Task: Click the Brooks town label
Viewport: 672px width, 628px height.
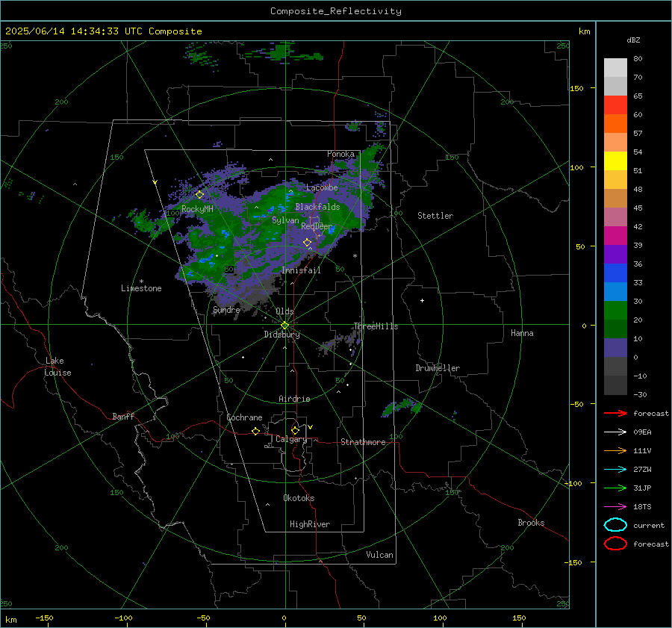Action: [531, 523]
